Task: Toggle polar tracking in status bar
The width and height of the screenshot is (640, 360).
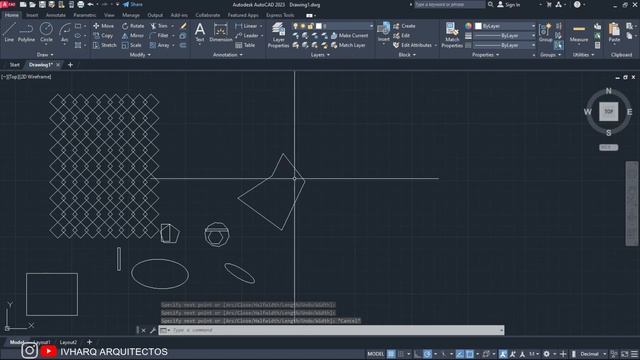Action: coord(427,354)
